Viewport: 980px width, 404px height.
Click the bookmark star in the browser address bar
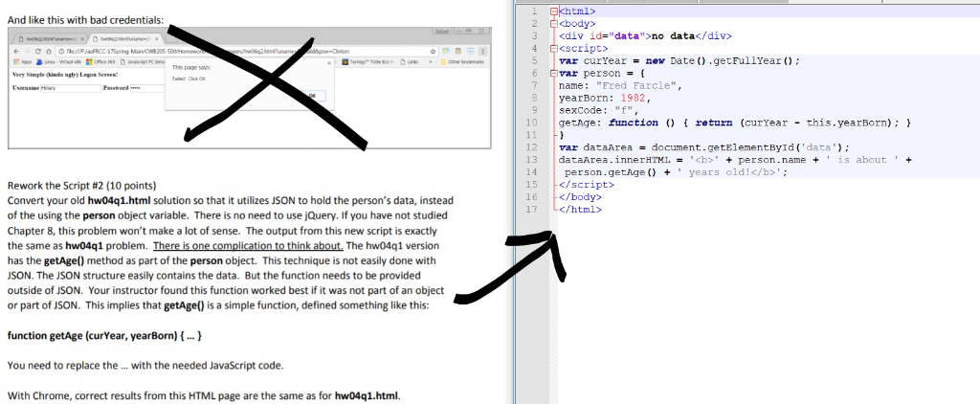433,52
